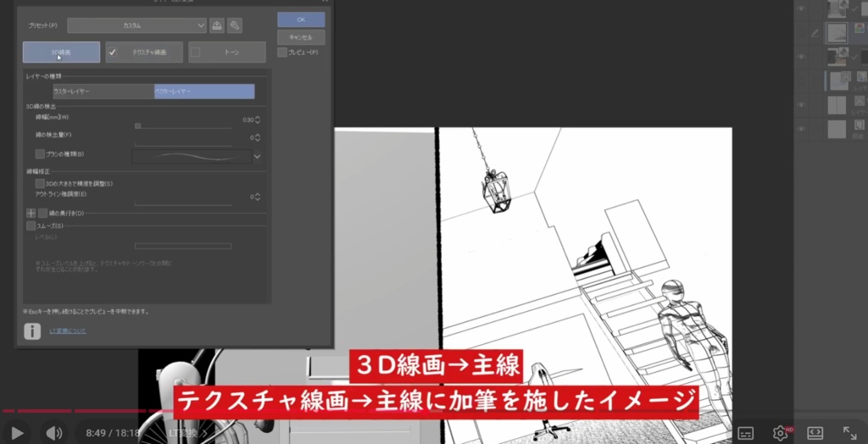The height and width of the screenshot is (444, 868).
Task: Toggle the ブラシの種類(B) checkbox
Action: tap(40, 154)
